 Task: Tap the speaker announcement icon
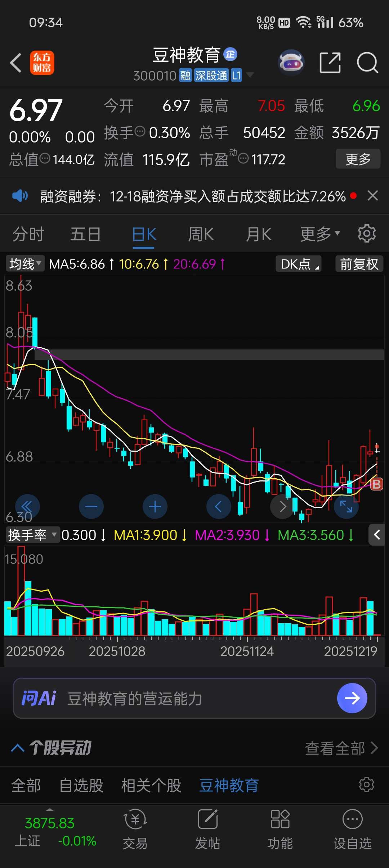point(20,196)
